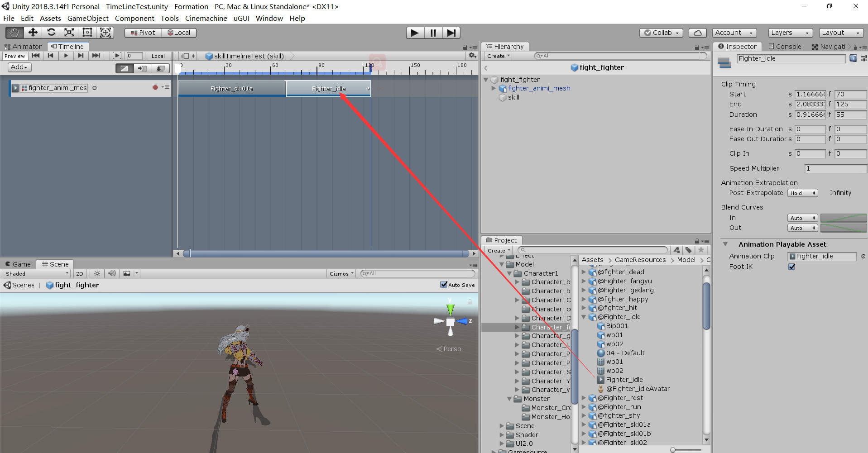868x453 pixels.
Task: Select Fighter_idle animation clip in Project
Action: 624,380
